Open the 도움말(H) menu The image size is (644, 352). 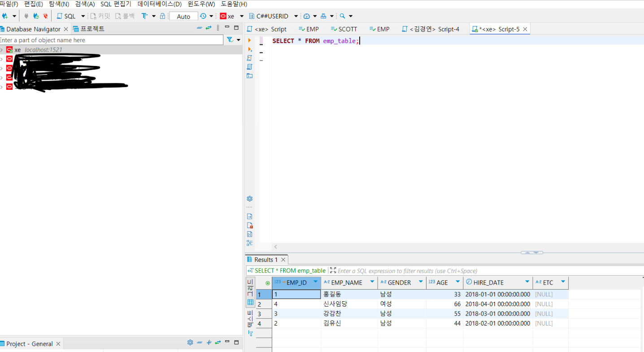pyautogui.click(x=234, y=4)
